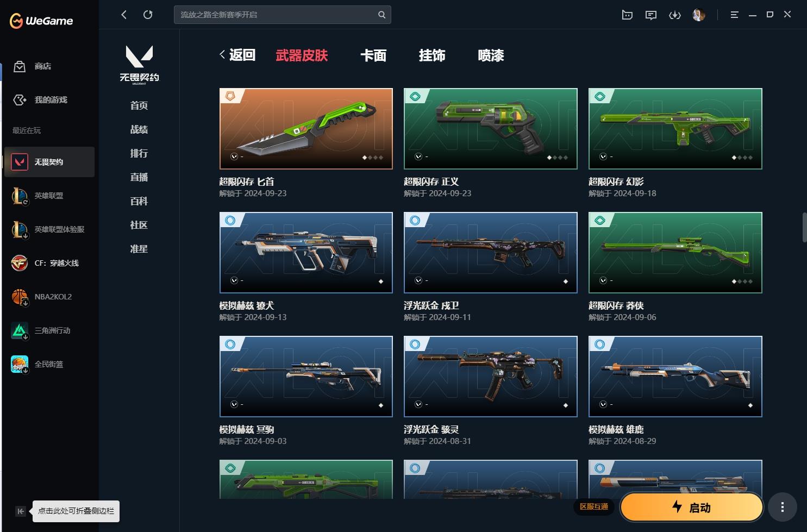Go back with the arrow button
This screenshot has height=532, width=807.
[124, 15]
